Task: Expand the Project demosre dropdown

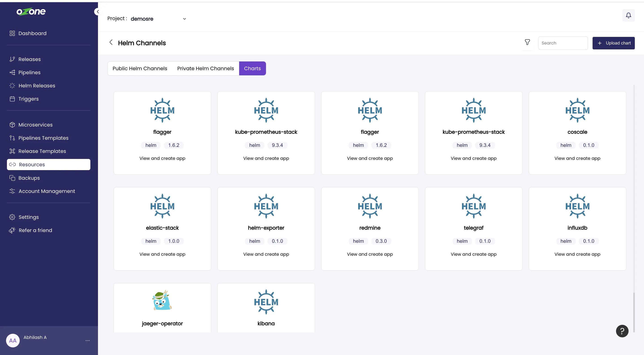Action: 159,19
